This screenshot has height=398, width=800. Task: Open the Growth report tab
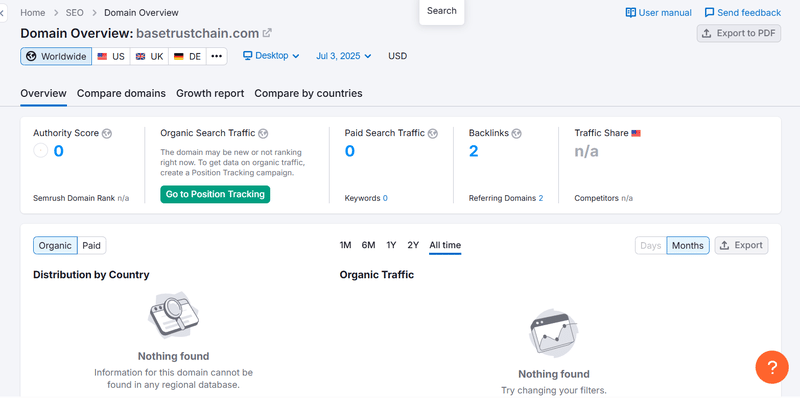coord(210,93)
